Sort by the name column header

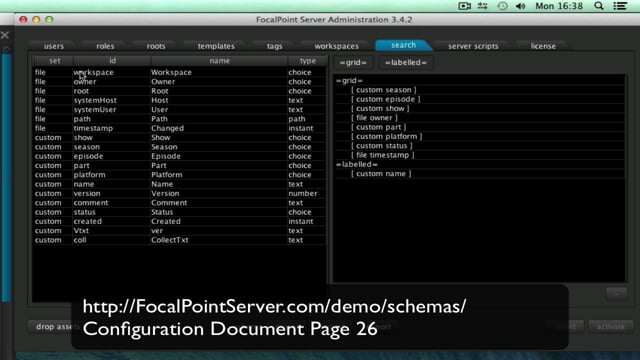(x=220, y=61)
